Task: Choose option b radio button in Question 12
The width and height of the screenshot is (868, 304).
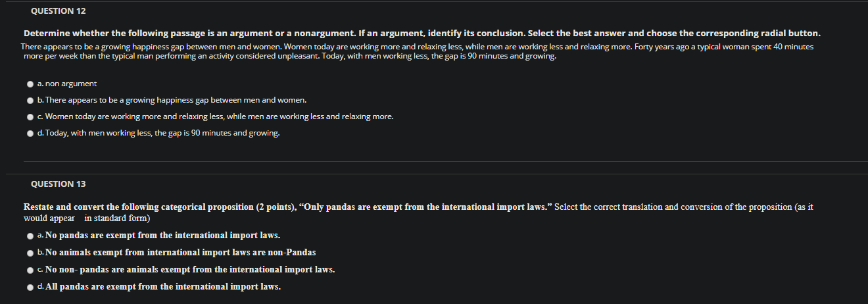Action: [30, 101]
